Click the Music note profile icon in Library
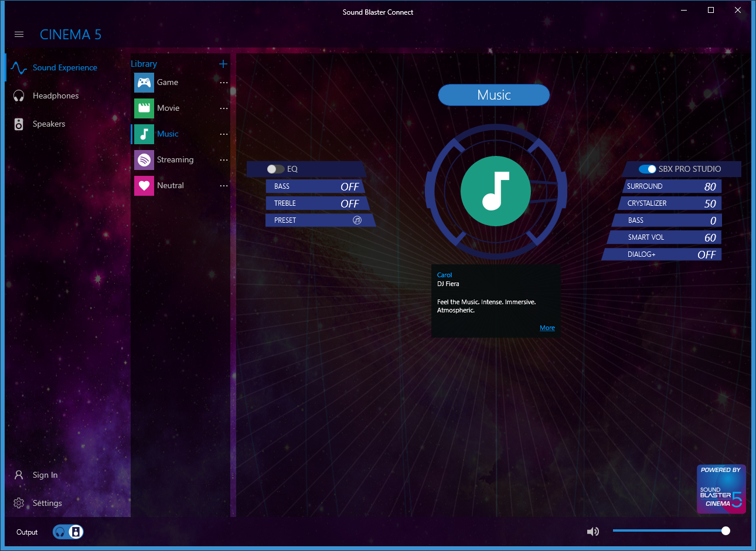Screen dimensions: 756x551 (x=144, y=134)
